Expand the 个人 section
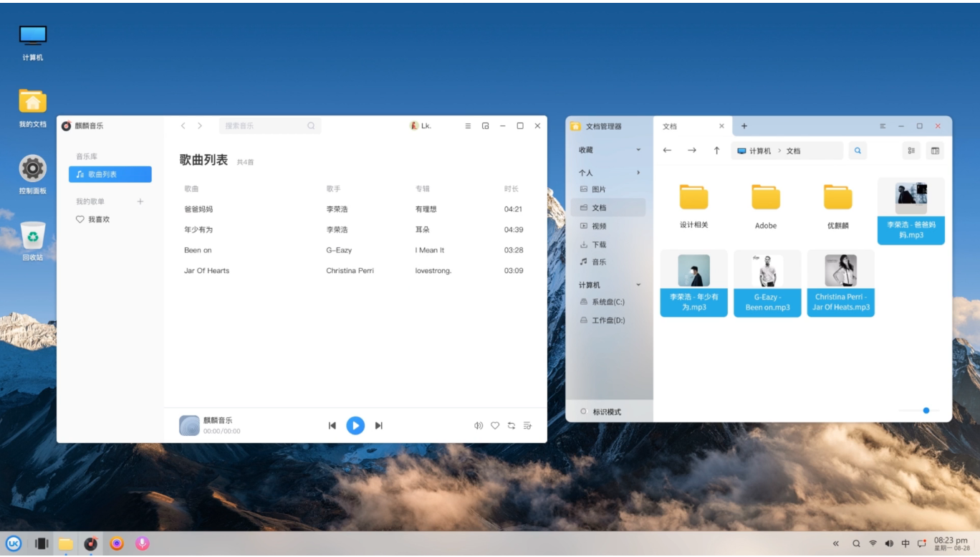The height and width of the screenshot is (557, 980). tap(638, 173)
